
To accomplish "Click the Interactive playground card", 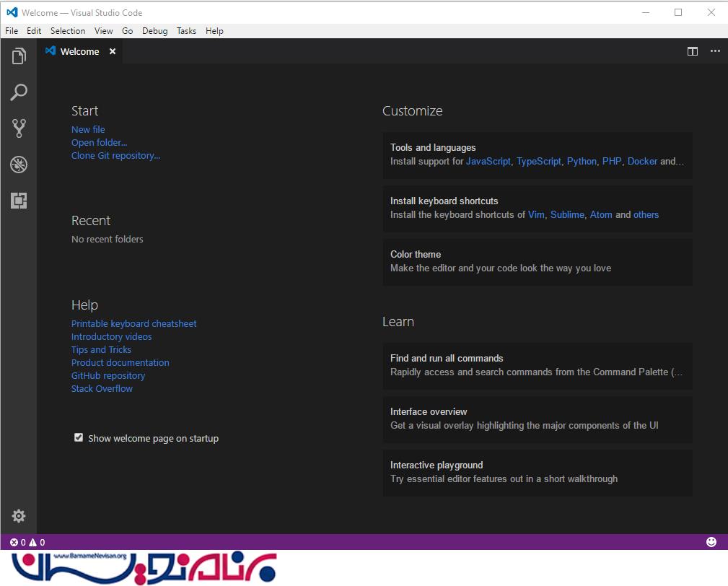I will click(538, 472).
